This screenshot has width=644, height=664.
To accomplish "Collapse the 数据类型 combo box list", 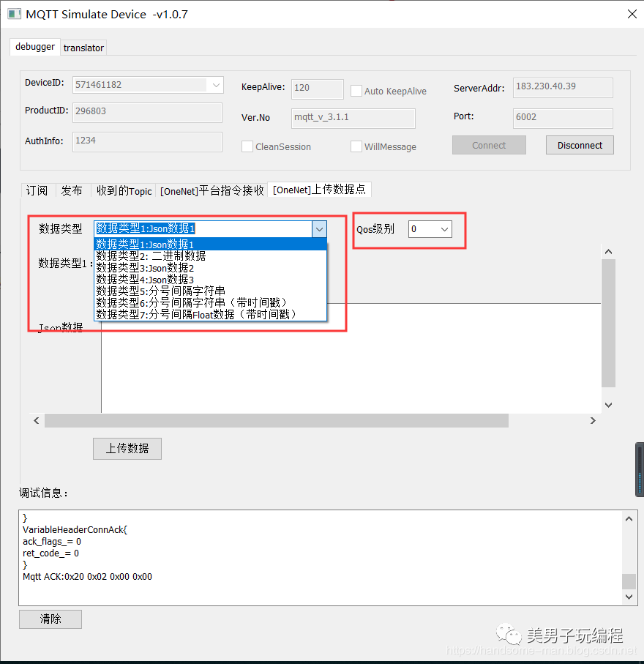I will click(319, 228).
